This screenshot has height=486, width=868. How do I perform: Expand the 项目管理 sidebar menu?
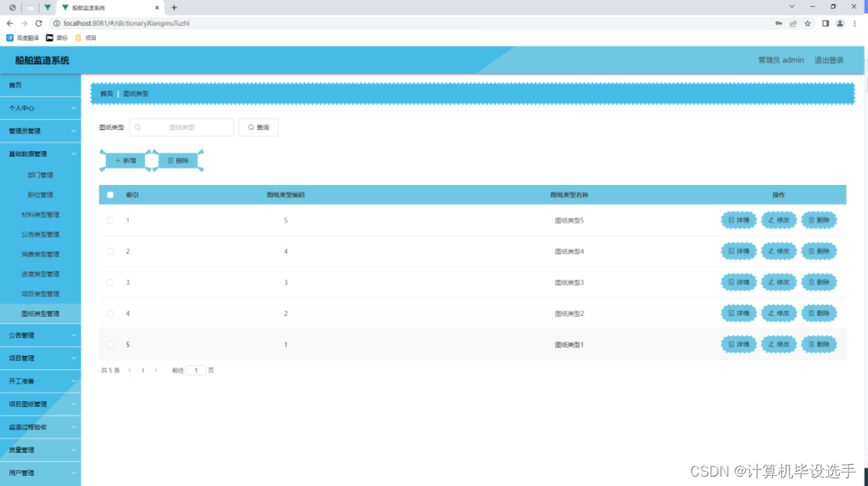click(41, 358)
